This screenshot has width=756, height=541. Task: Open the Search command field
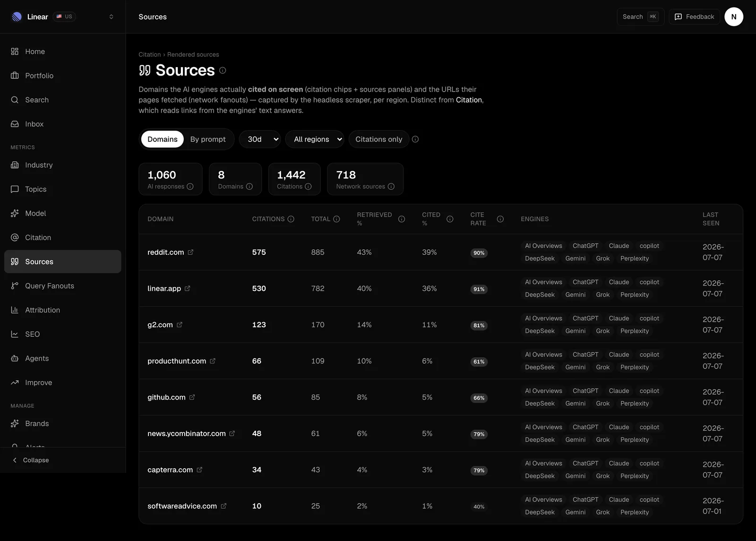click(x=640, y=17)
